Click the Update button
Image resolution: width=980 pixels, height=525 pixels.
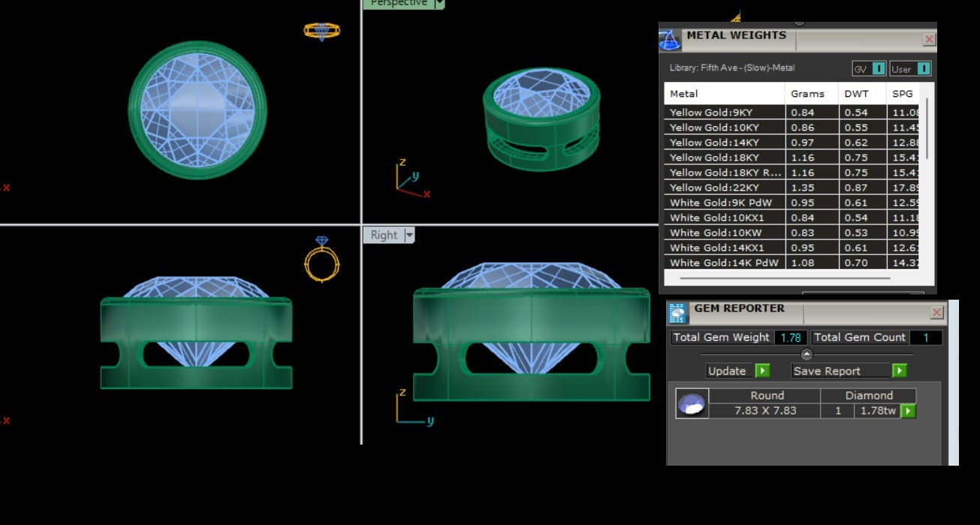(x=727, y=371)
